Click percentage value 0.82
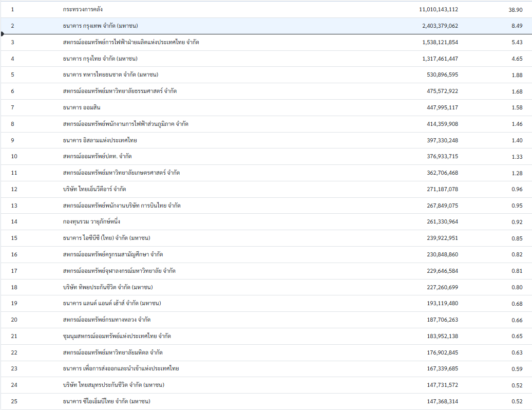Viewport: 532px width, 410px height. [x=517, y=254]
